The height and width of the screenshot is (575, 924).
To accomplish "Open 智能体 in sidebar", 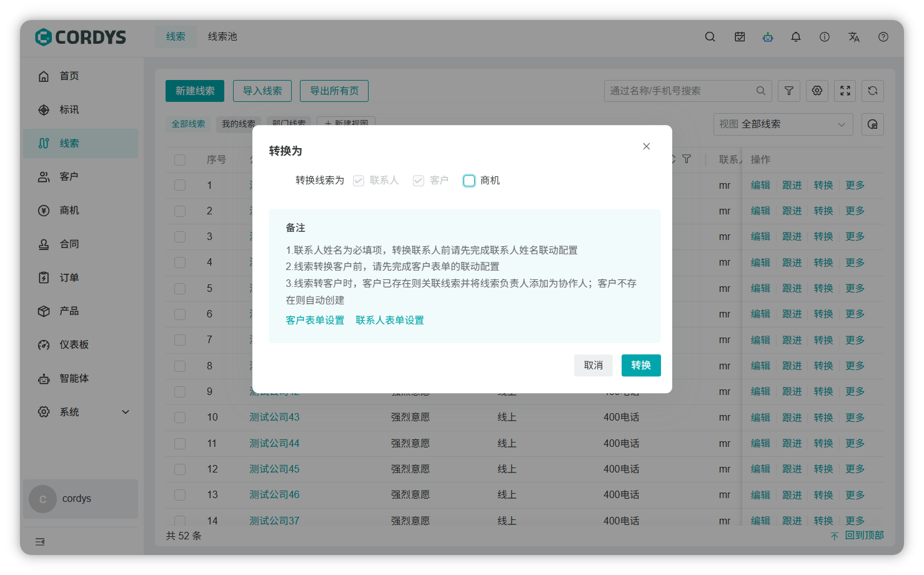I will 81,379.
